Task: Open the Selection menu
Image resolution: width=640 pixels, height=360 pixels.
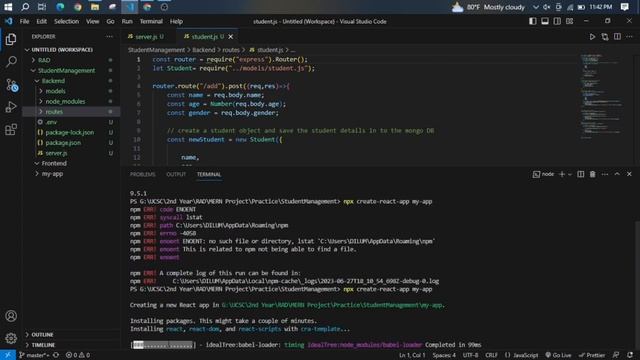Action: (x=66, y=21)
